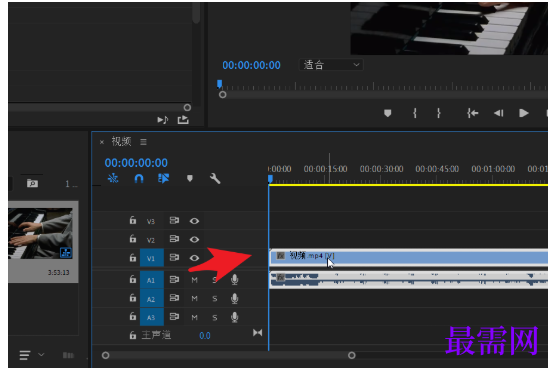Screen dimensions: 557x372
Task: Toggle sync lock on V1 track
Action: coord(174,258)
